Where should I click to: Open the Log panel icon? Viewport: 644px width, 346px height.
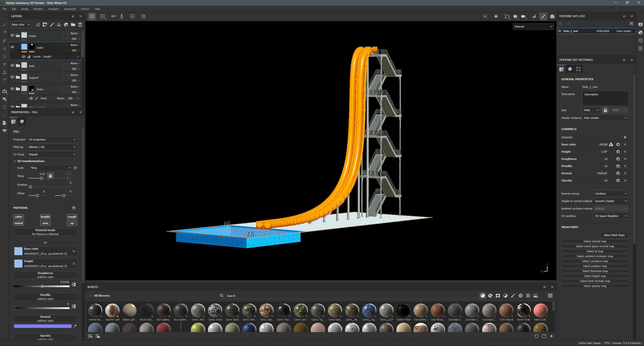640,49
